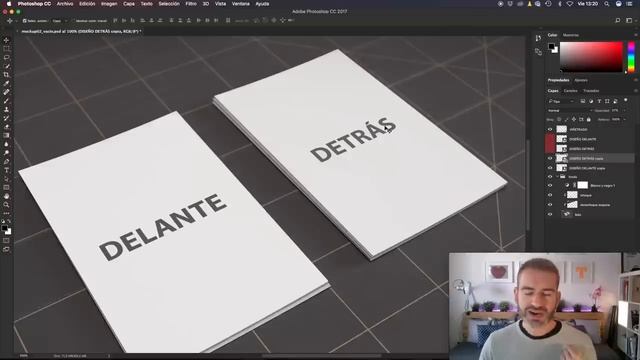Select the Lasso tool
Viewport: 640px width, 360px height.
click(6, 57)
